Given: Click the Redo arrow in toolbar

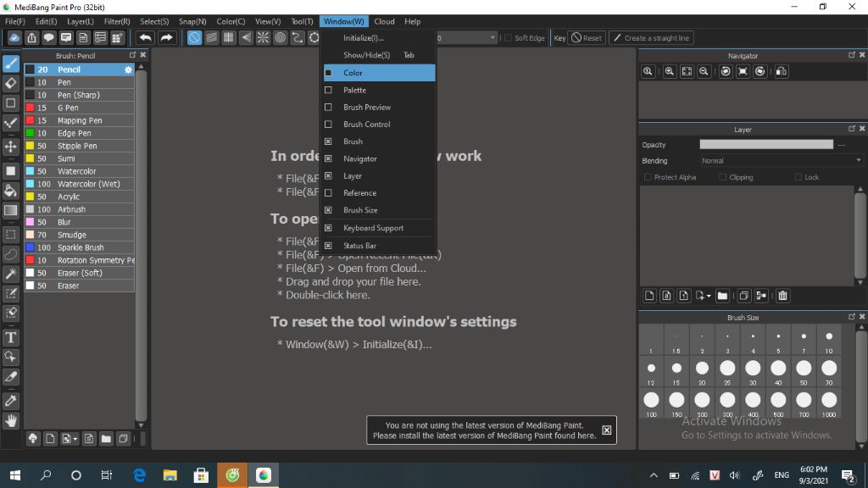Looking at the screenshot, I should point(166,37).
